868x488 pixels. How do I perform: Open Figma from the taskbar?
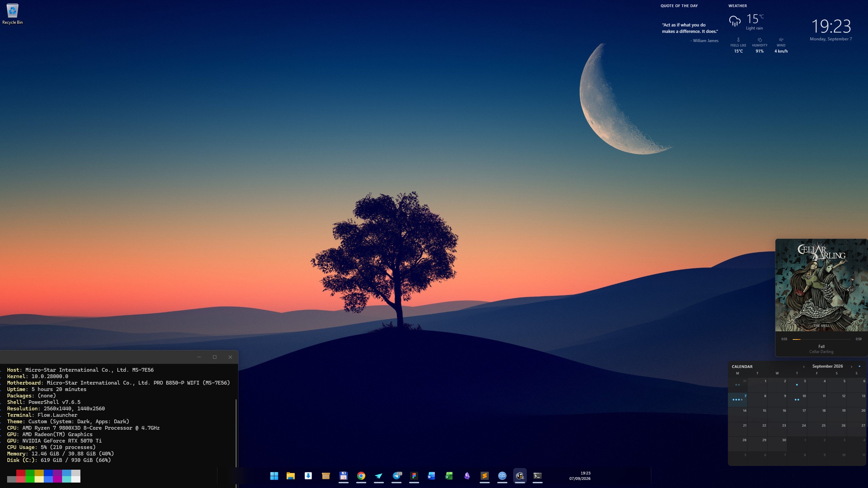414,476
